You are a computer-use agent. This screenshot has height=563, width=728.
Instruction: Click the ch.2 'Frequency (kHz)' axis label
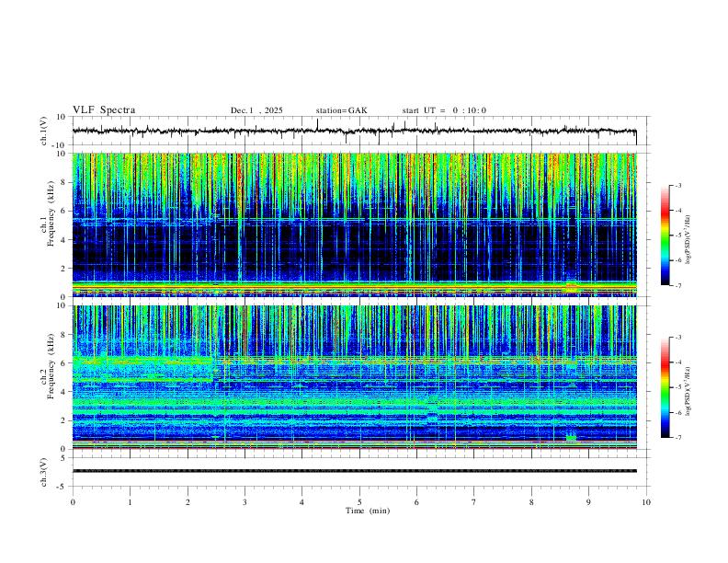pyautogui.click(x=51, y=366)
